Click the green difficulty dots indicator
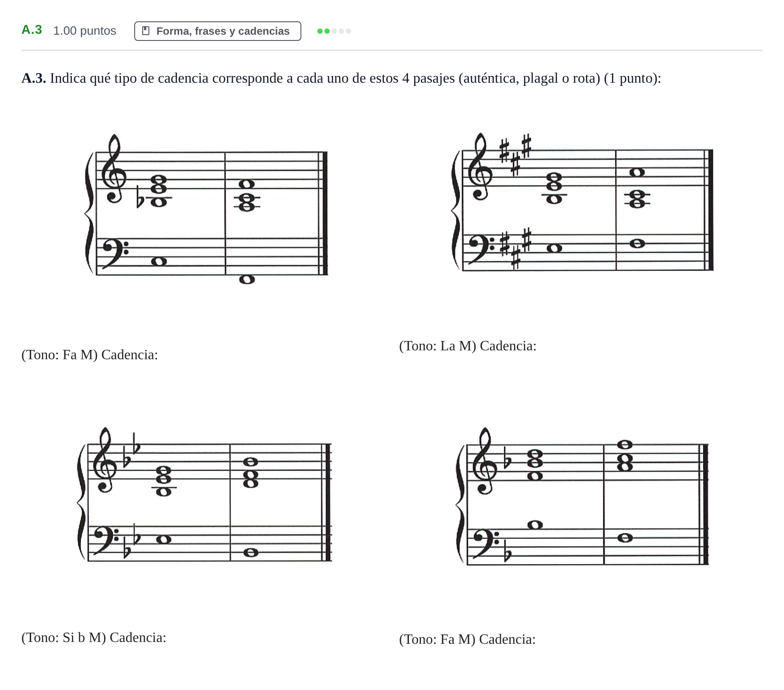The width and height of the screenshot is (784, 690). (334, 31)
